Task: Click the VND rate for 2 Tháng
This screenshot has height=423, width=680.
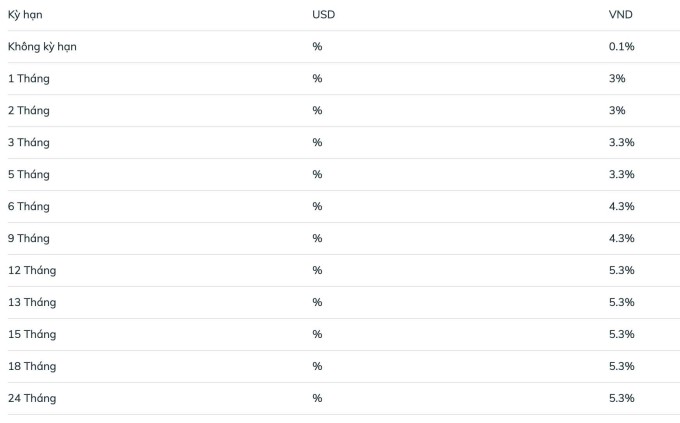Action: coord(617,110)
